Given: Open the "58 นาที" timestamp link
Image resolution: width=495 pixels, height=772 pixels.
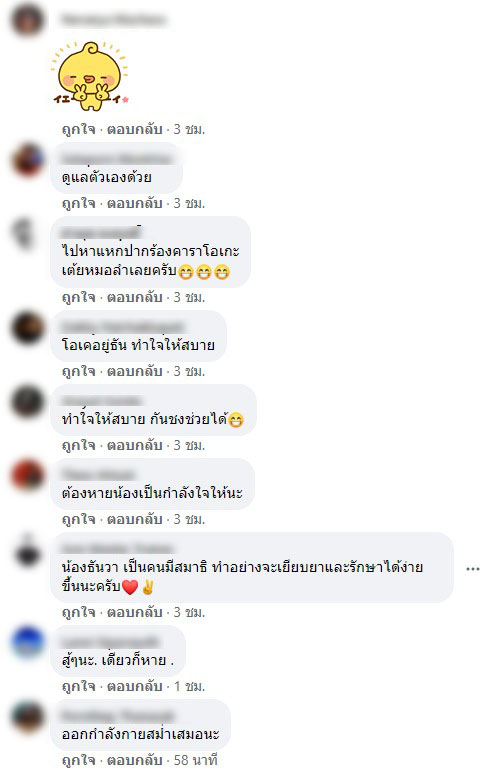Looking at the screenshot, I should [x=196, y=760].
